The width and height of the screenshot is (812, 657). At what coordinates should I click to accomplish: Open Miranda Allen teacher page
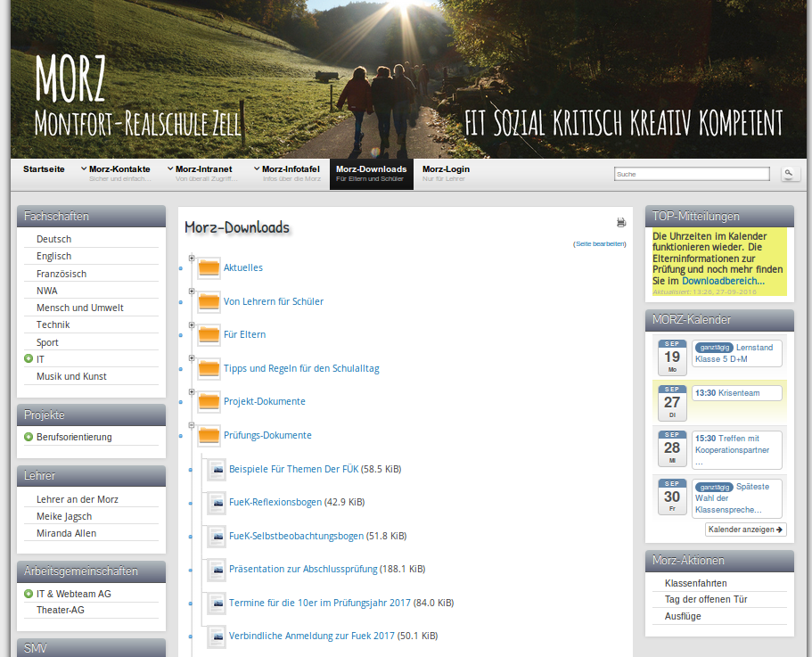coord(66,533)
